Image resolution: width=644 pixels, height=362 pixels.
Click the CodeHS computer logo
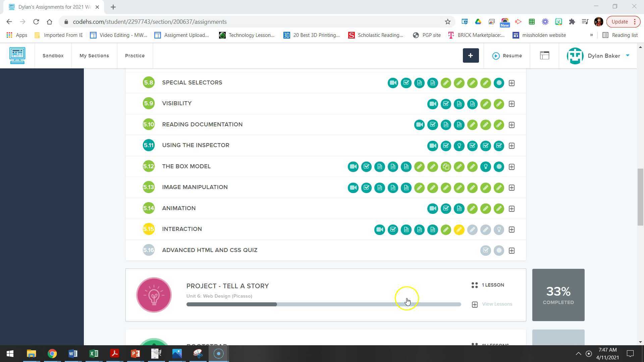point(17,56)
